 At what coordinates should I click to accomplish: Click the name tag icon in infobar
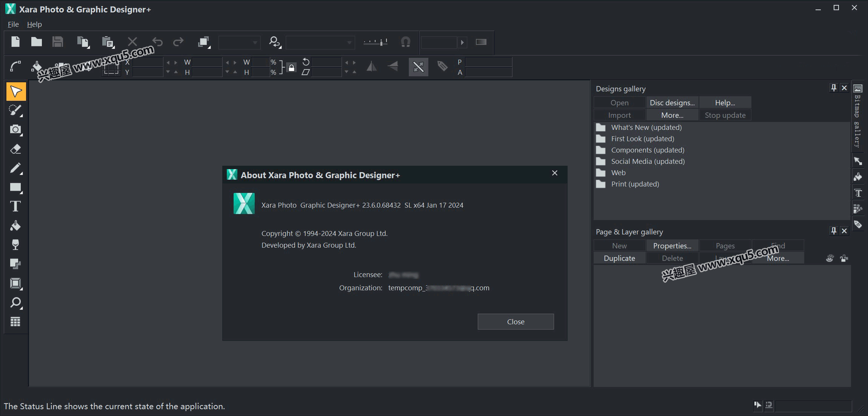click(442, 66)
